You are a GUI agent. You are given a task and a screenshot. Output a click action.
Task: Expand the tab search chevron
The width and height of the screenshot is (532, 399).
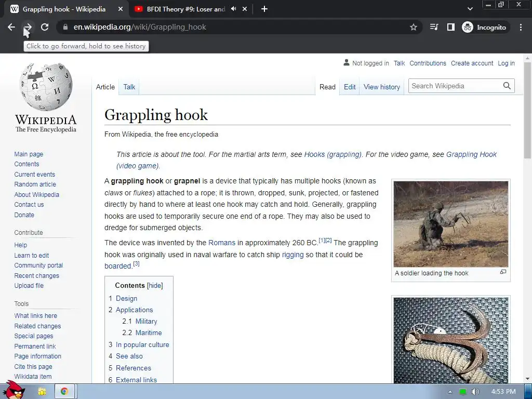pos(470,9)
